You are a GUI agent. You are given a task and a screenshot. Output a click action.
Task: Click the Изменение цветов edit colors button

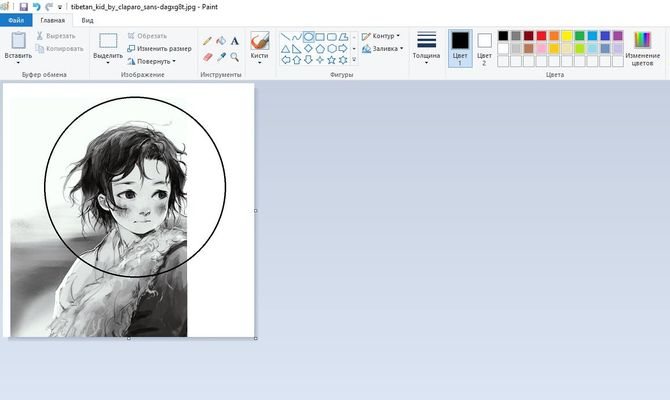click(642, 48)
